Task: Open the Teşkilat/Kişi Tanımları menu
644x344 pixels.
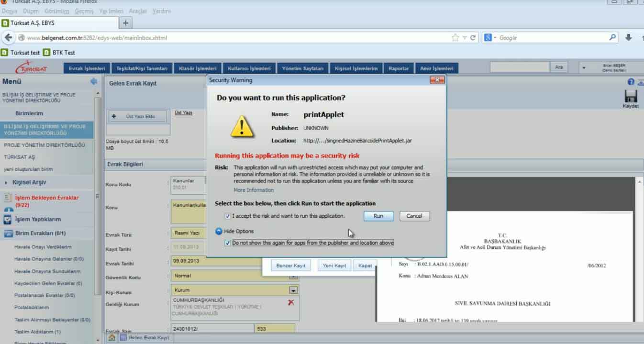Action: [142, 68]
